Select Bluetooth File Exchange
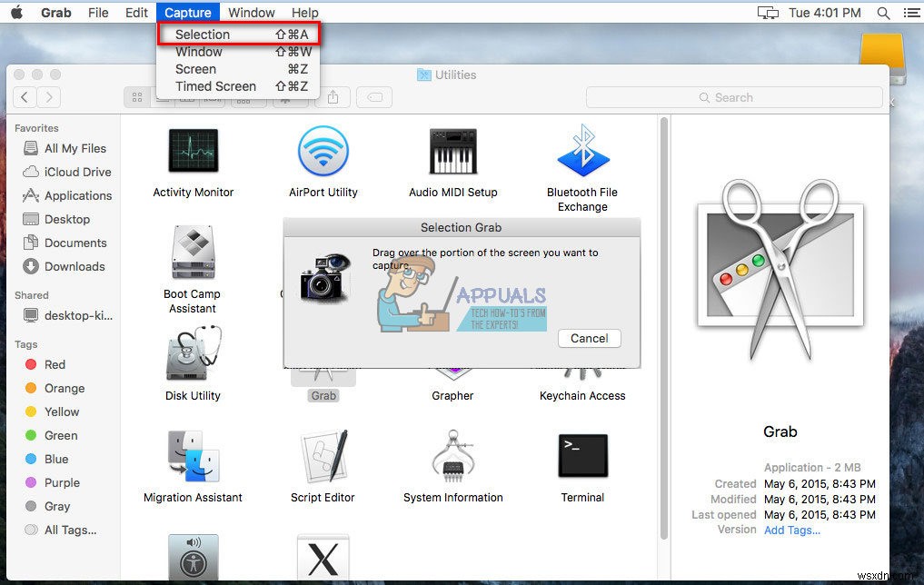The width and height of the screenshot is (924, 585). (x=582, y=150)
